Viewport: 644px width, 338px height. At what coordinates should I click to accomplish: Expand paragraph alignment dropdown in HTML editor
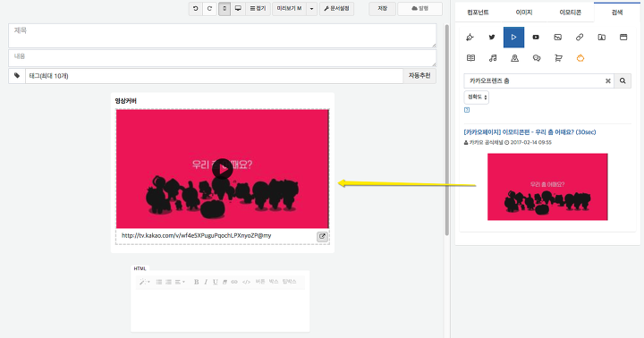180,282
